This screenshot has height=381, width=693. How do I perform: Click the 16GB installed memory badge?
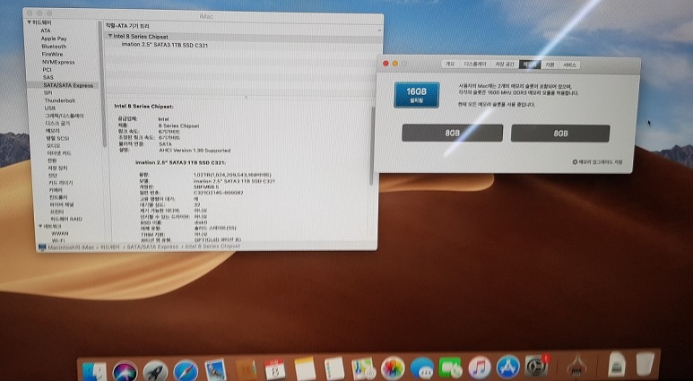[416, 95]
